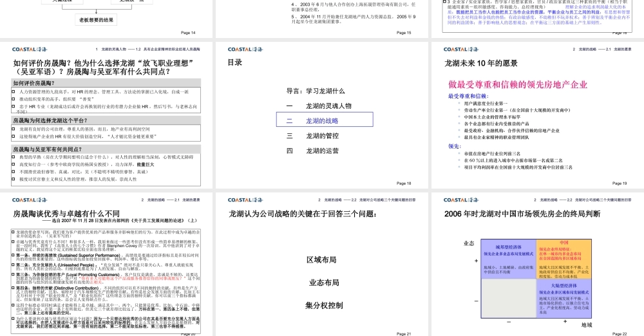
Task: Click the Page 18 label
Action: coord(404,183)
